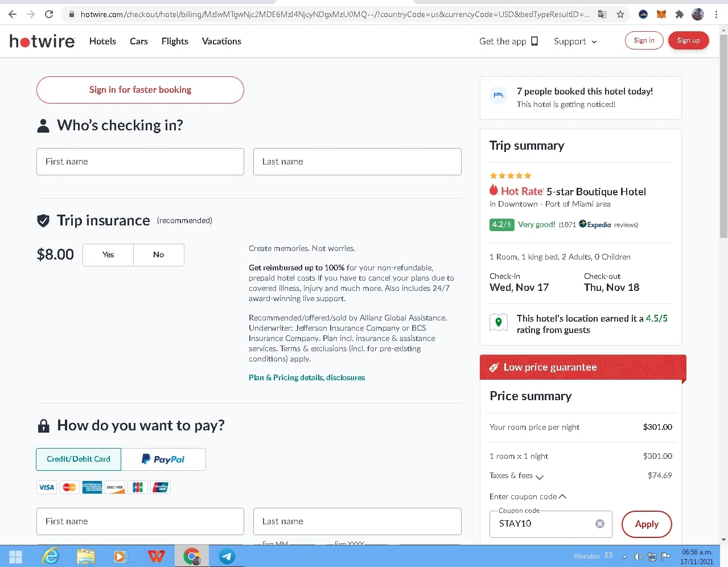Open Chrome profile avatar
Viewport: 728px width, 567px height.
coord(698,14)
